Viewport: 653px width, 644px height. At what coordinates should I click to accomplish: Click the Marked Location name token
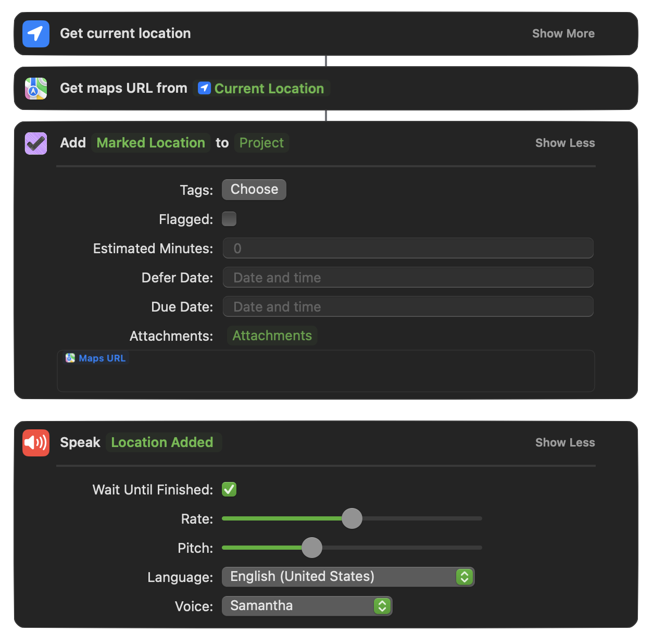(151, 143)
